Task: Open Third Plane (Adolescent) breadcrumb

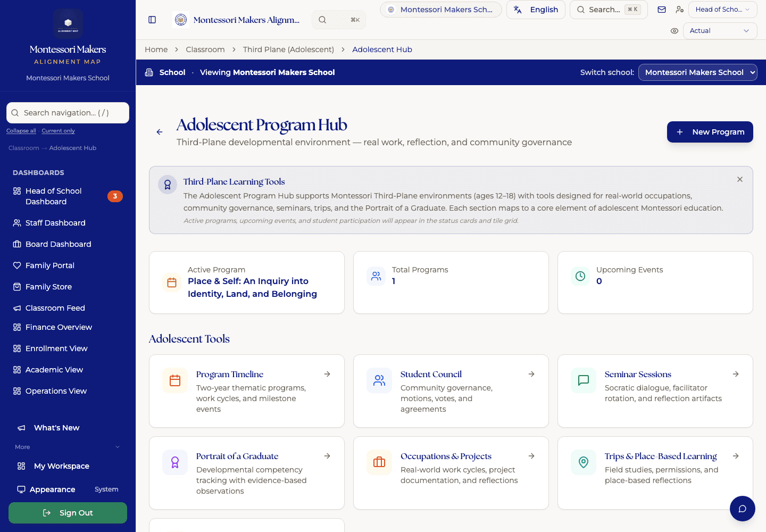Action: pos(288,49)
